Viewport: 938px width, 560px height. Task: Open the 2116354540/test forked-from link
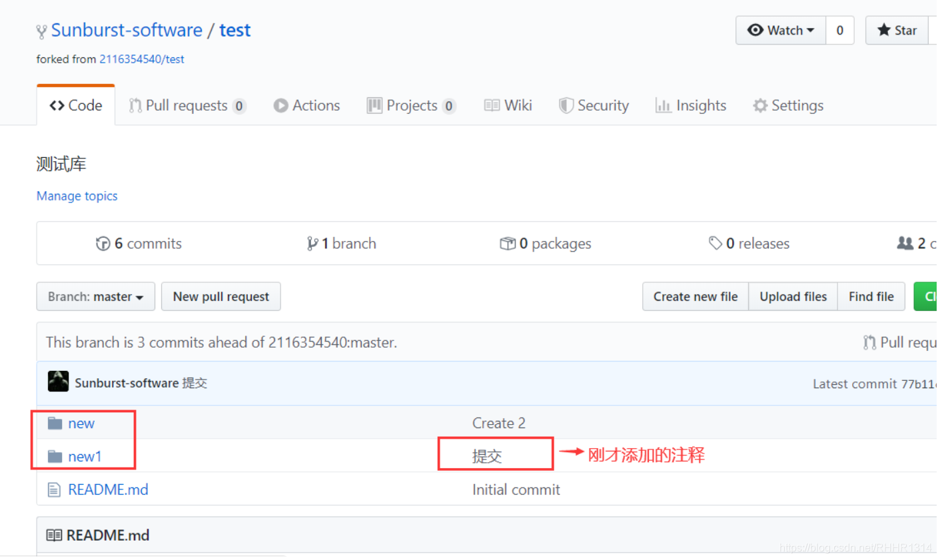pos(142,59)
